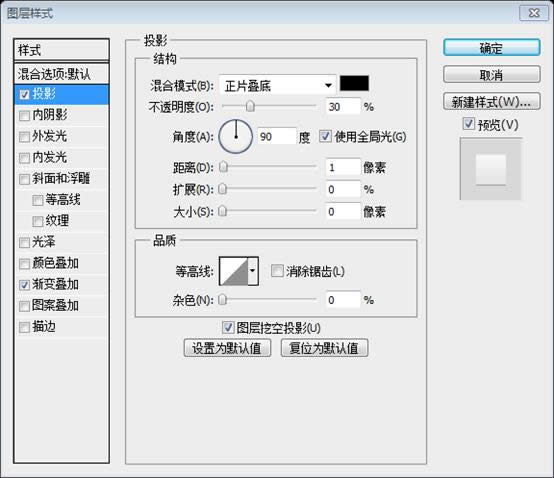
Task: Select the 渐变叠加 style entry
Action: 61,284
